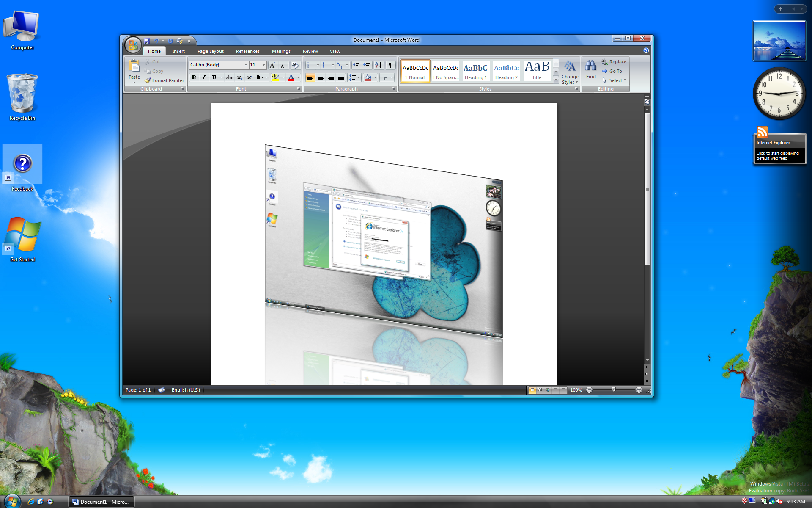Increase paragraph indent

tap(367, 65)
